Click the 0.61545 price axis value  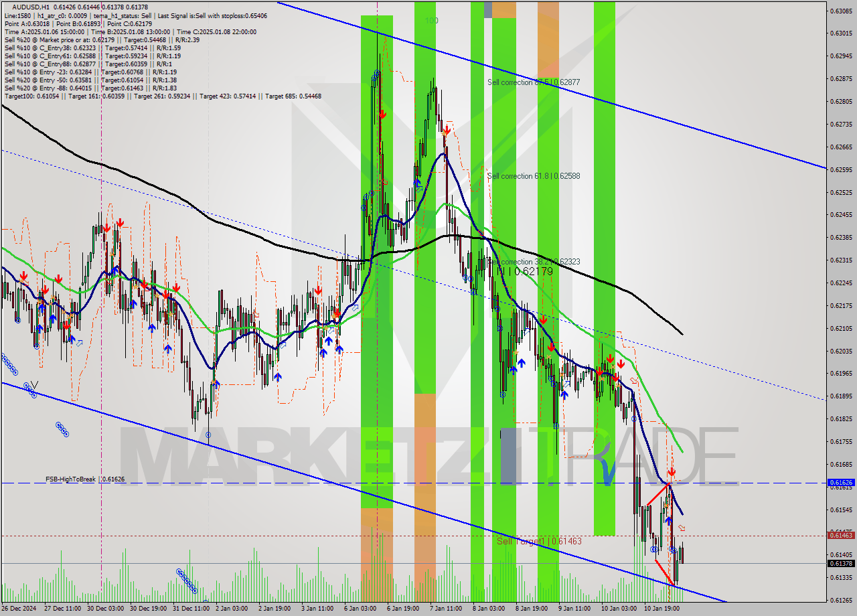click(840, 510)
